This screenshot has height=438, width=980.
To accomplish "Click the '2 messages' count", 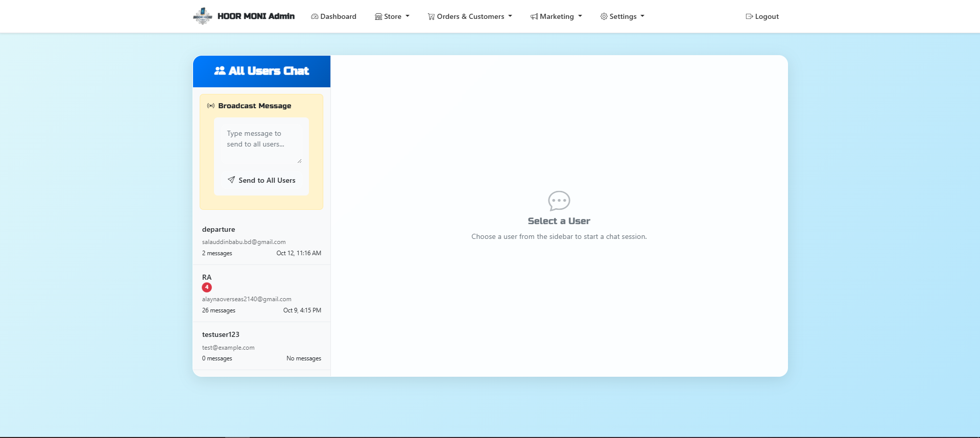I will point(217,253).
